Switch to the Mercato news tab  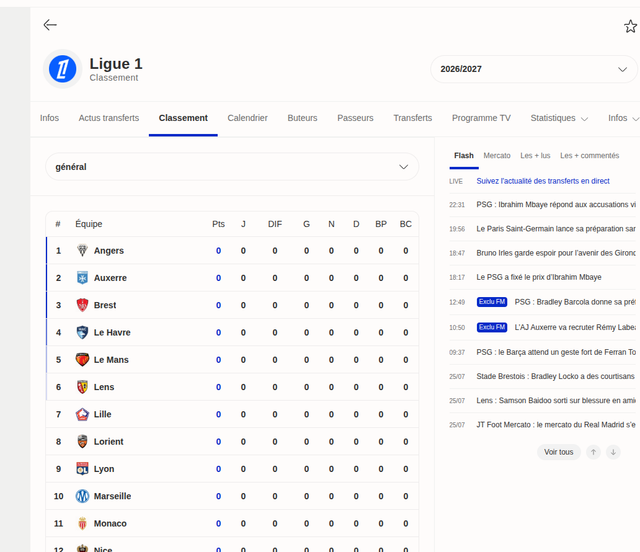point(497,156)
